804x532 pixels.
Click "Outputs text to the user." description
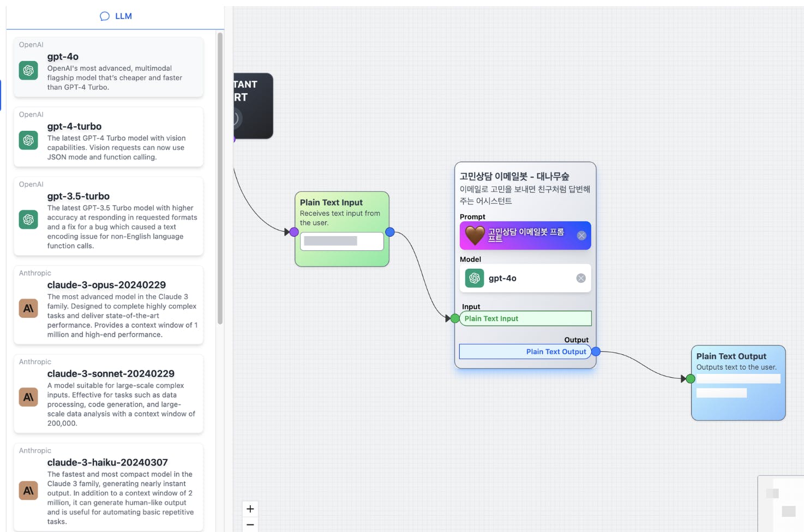tap(736, 367)
